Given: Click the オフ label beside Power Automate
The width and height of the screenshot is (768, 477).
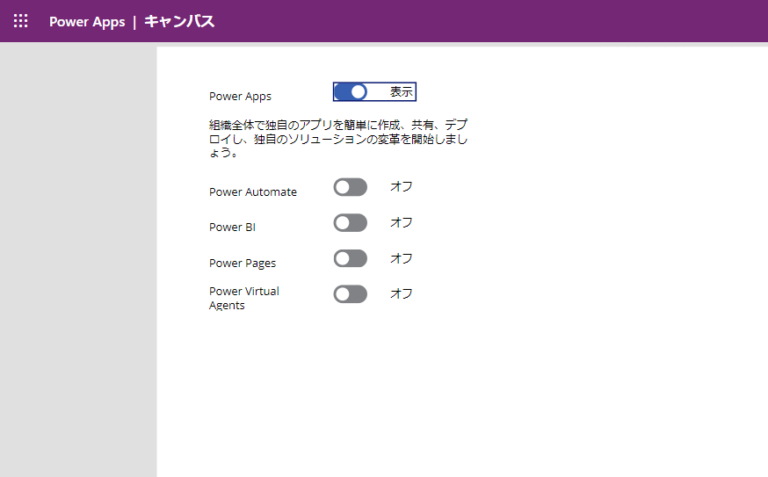Looking at the screenshot, I should tap(401, 187).
